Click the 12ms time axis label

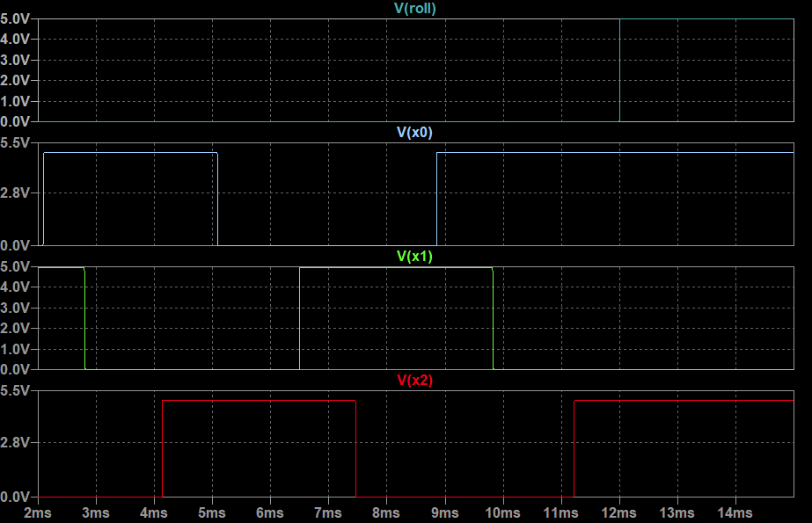618,512
